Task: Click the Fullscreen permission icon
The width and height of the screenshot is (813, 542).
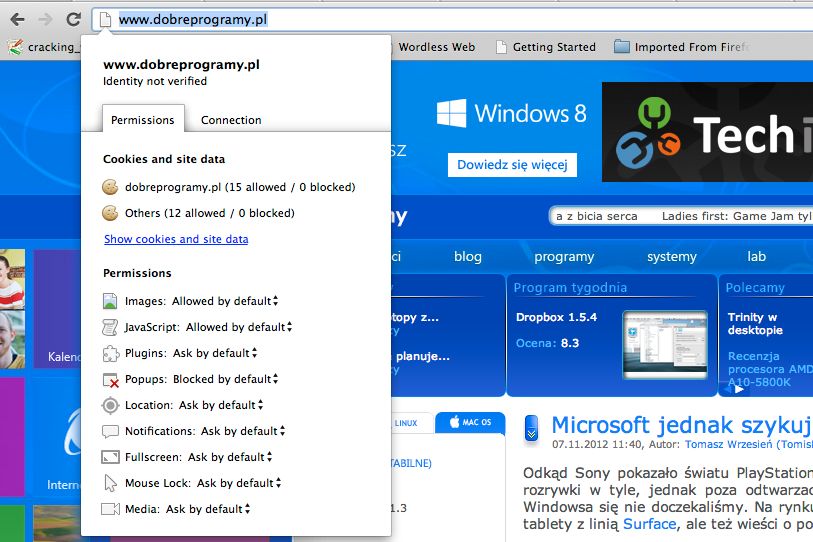Action: [110, 457]
